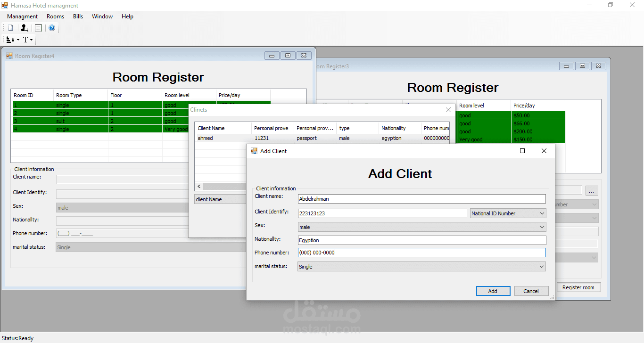Expand the sort icon dropdown arrow
The height and width of the screenshot is (343, 644).
(x=18, y=40)
